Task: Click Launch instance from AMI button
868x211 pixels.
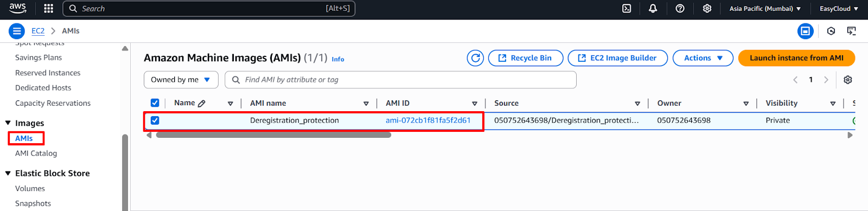Action: 796,58
